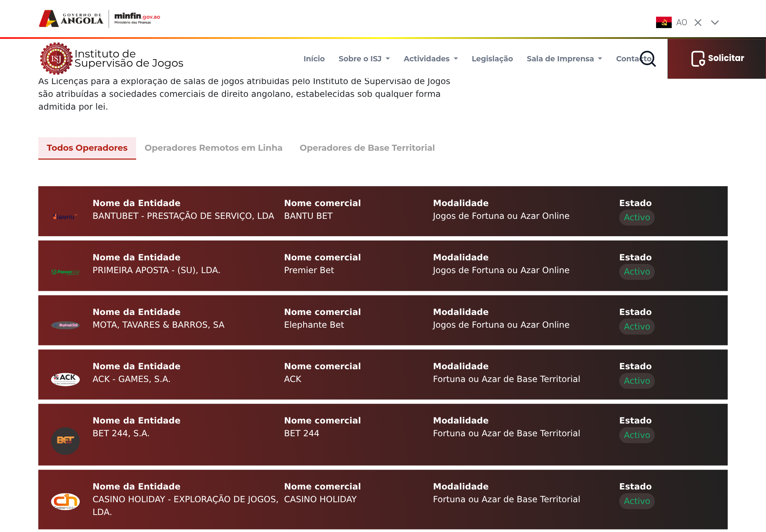This screenshot has height=532, width=766.
Task: Click commercial name Premier Bet
Action: coord(309,270)
